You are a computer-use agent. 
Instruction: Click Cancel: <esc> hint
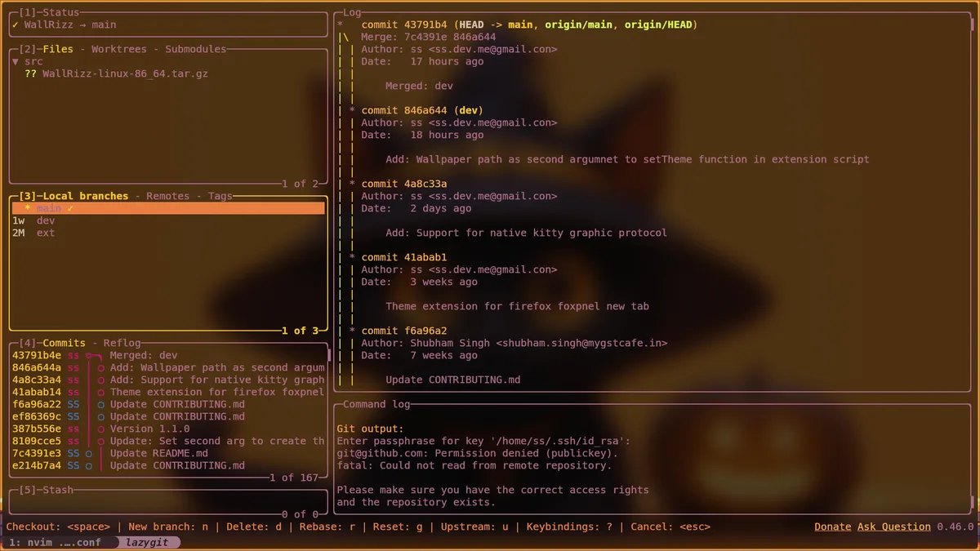click(x=670, y=527)
